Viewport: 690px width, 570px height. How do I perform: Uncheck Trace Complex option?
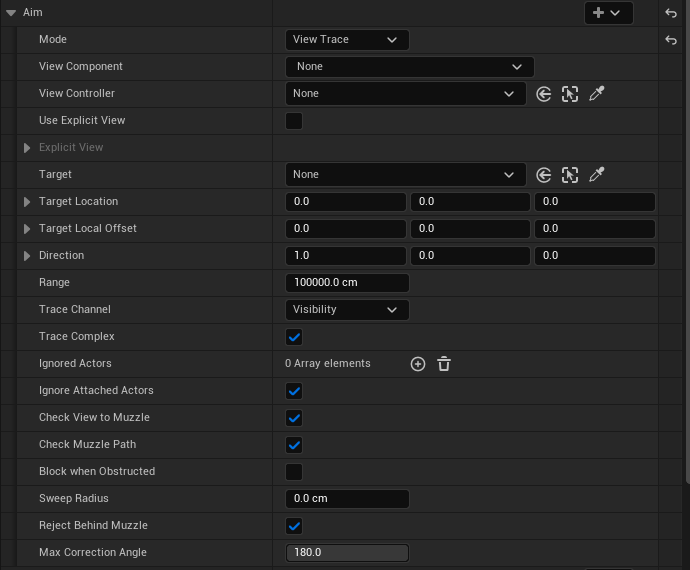point(294,337)
